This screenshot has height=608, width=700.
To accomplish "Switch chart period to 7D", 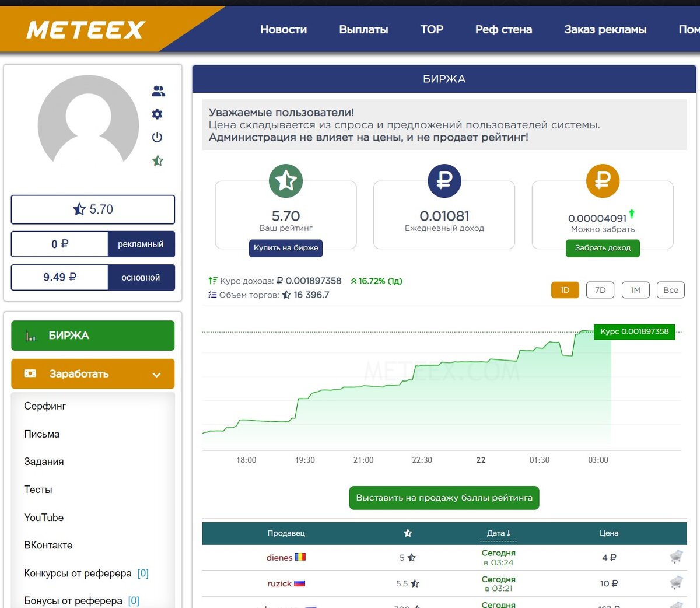I will click(x=600, y=290).
